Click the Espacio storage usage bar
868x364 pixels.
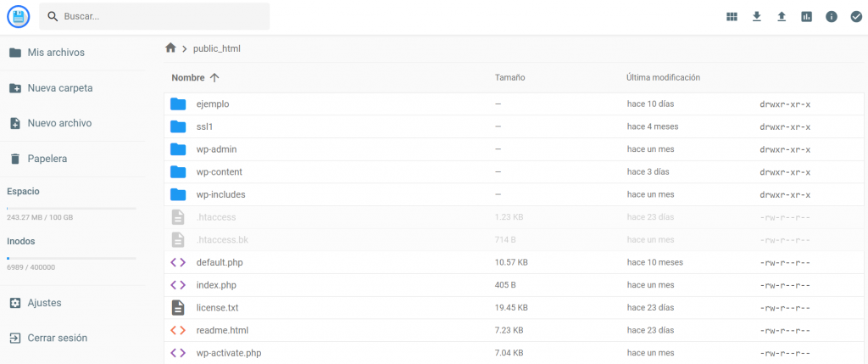71,208
